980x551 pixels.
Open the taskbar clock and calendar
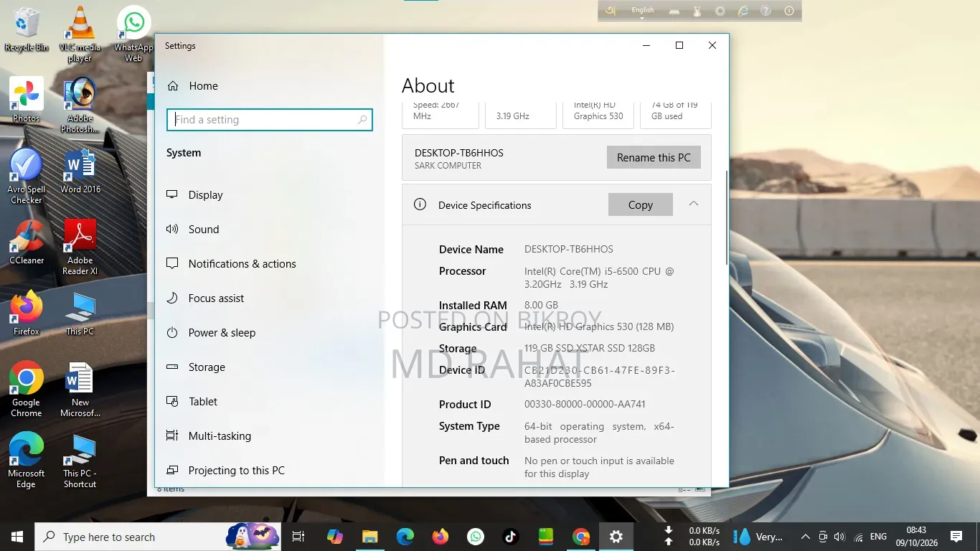[x=916, y=537]
